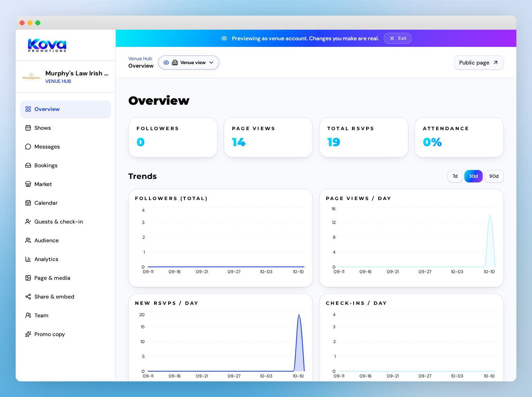Click the Kova Promotions logo
Image resolution: width=532 pixels, height=397 pixels.
[x=47, y=45]
